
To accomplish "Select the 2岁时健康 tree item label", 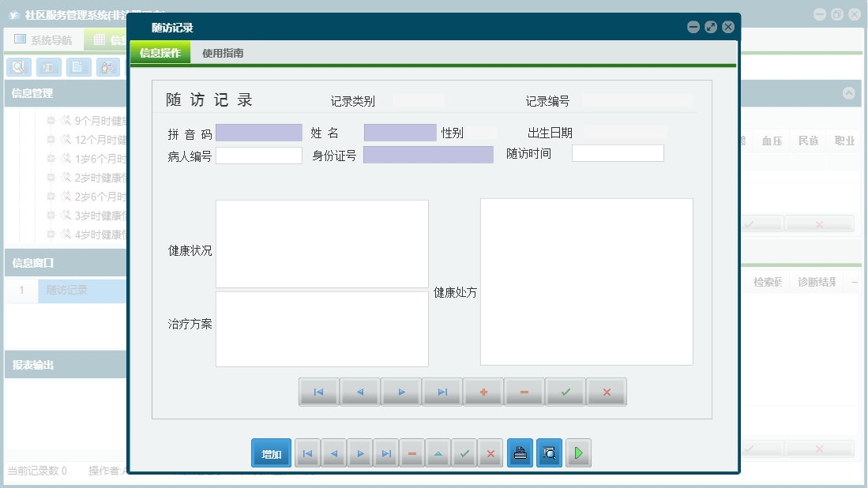I will tap(101, 178).
